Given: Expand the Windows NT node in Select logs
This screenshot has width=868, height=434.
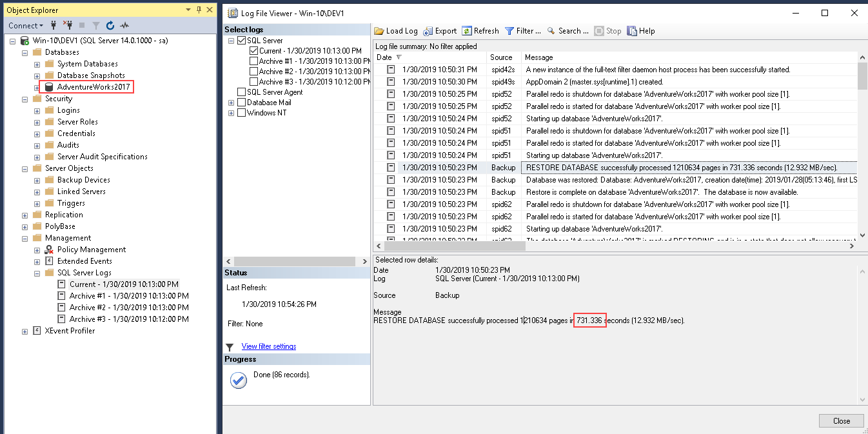Looking at the screenshot, I should [232, 113].
